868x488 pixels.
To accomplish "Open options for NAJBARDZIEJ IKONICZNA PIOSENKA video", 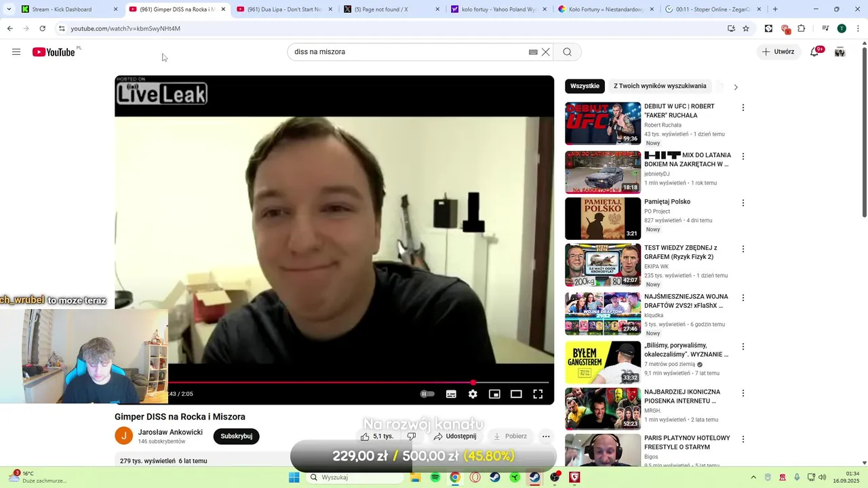I will (743, 393).
